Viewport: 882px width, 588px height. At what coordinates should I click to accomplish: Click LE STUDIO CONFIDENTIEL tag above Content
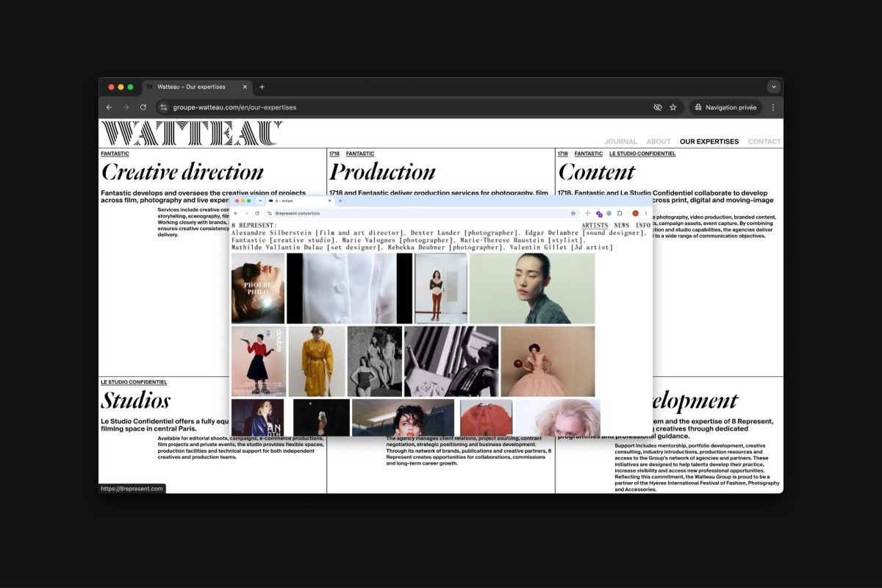point(642,154)
